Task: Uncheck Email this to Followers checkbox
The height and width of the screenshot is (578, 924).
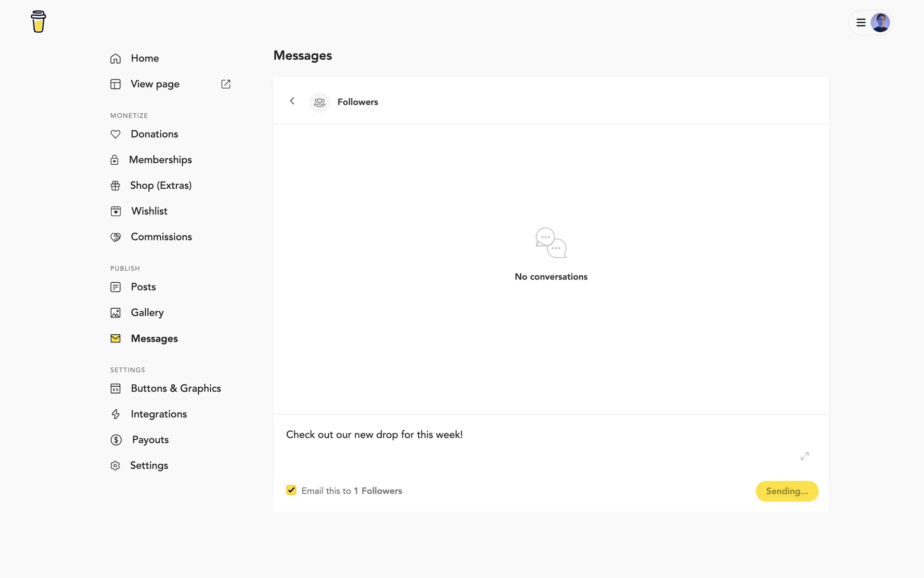Action: coord(291,490)
